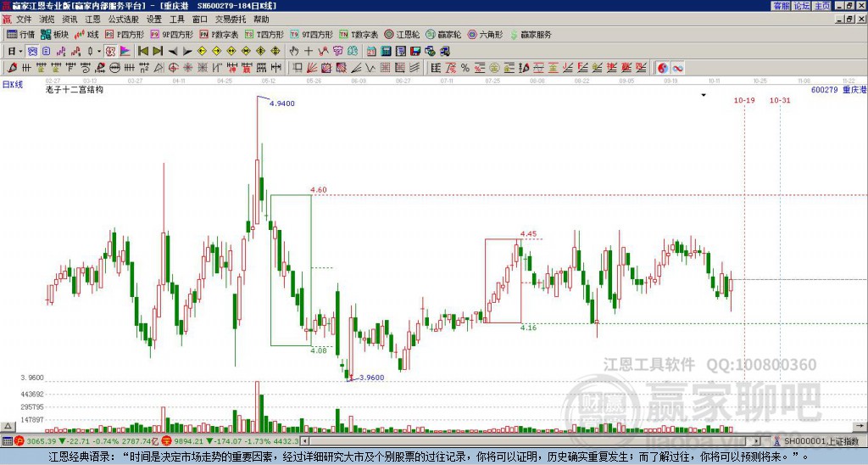Click the black right arrow icon
This screenshot has height=465, width=868.
pyautogui.click(x=187, y=51)
